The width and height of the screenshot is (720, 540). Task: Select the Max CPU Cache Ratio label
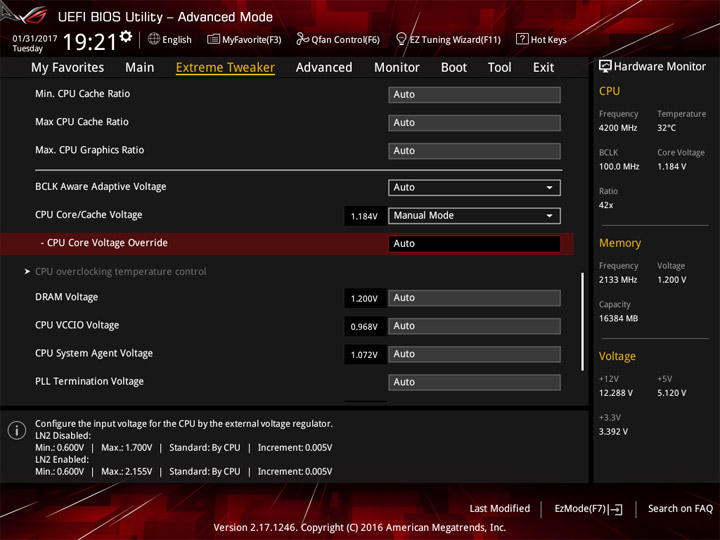82,122
